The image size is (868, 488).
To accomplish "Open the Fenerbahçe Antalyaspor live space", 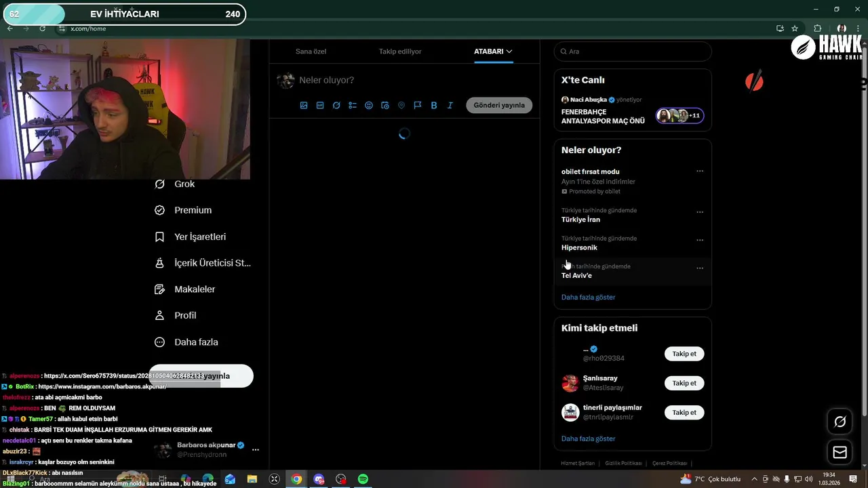I will (x=603, y=117).
